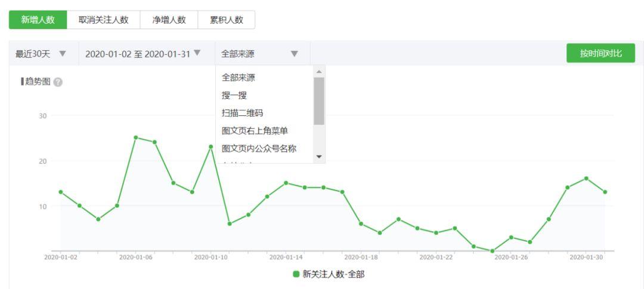644x289 pixels.
Task: Expand the 最近30天 period dropdown
Action: point(41,54)
